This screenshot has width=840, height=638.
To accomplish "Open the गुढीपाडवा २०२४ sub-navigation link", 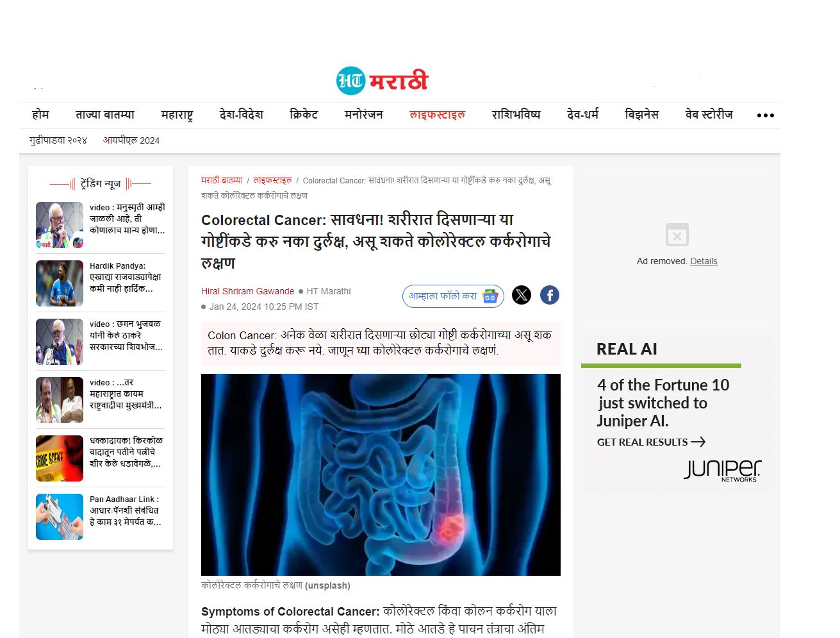I will [x=58, y=140].
